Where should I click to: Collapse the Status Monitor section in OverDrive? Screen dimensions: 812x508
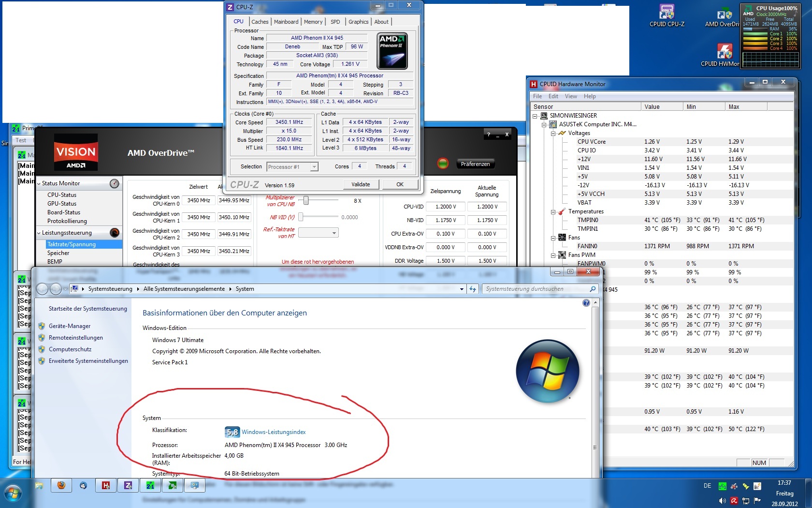pos(39,183)
